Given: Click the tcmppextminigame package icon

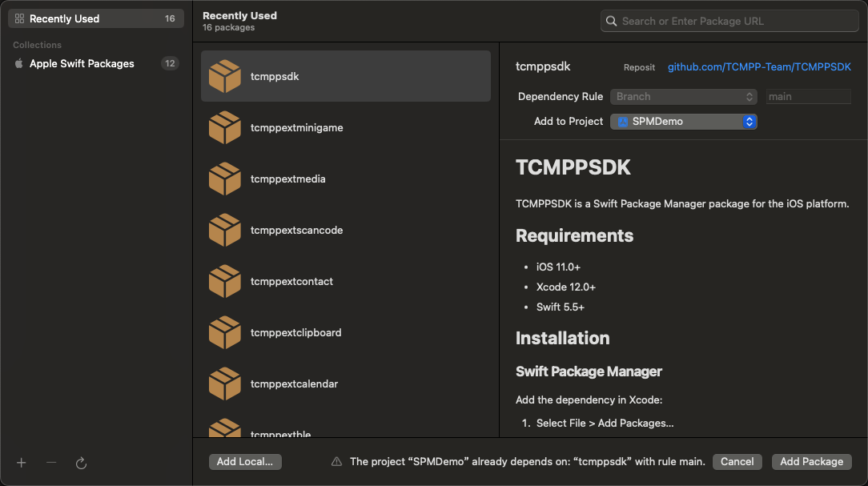Looking at the screenshot, I should [224, 128].
